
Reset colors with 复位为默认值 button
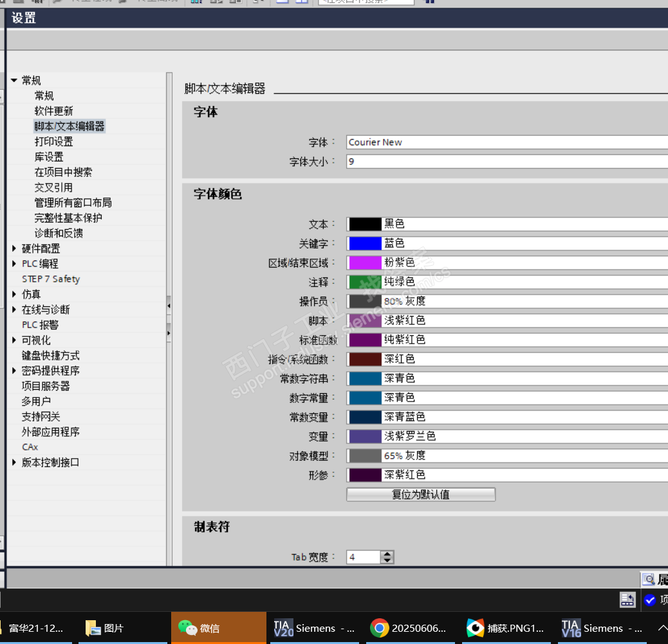pos(420,495)
